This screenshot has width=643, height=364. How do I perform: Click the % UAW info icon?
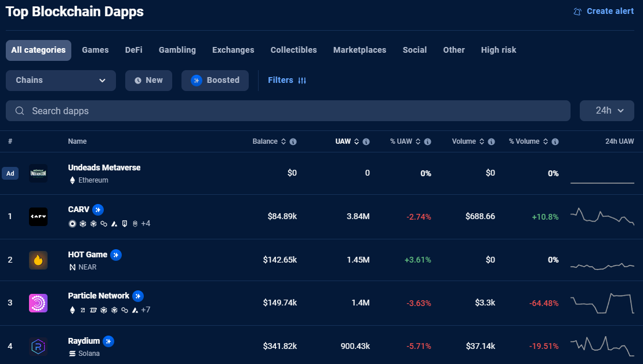pyautogui.click(x=428, y=141)
